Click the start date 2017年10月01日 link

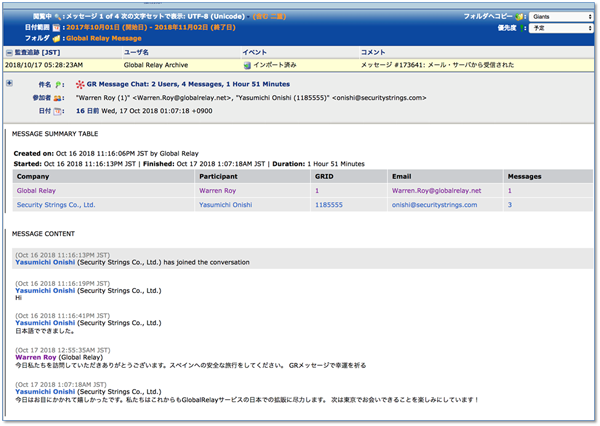point(105,28)
